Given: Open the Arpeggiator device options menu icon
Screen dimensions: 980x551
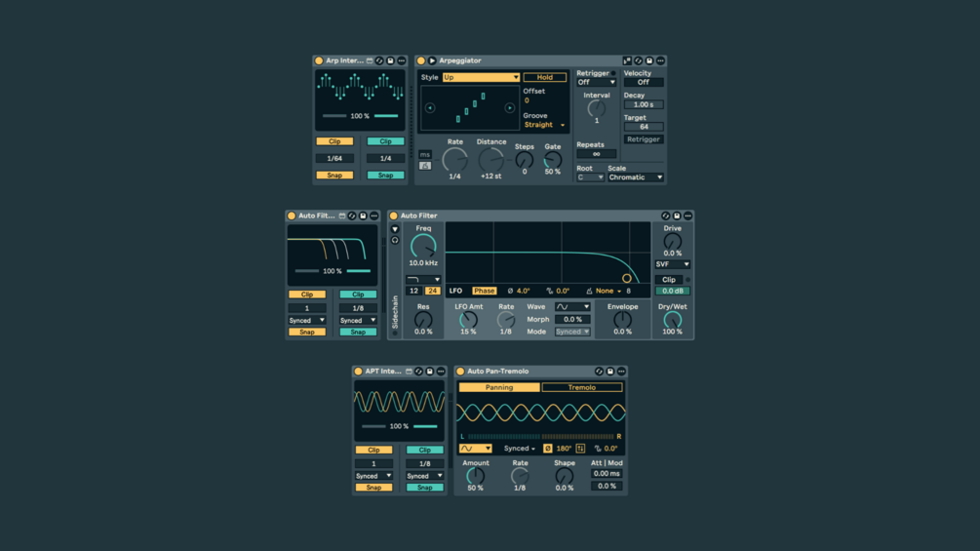Looking at the screenshot, I should [x=660, y=60].
